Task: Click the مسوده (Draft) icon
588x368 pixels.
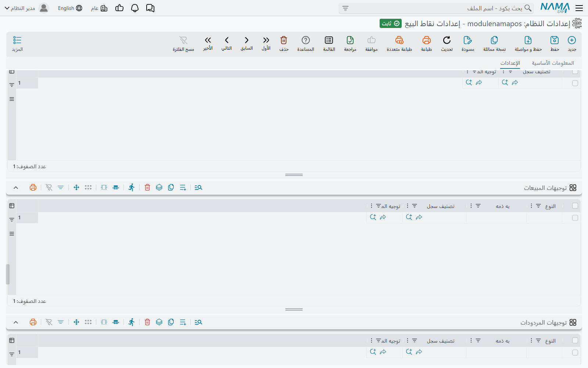Action: (467, 40)
